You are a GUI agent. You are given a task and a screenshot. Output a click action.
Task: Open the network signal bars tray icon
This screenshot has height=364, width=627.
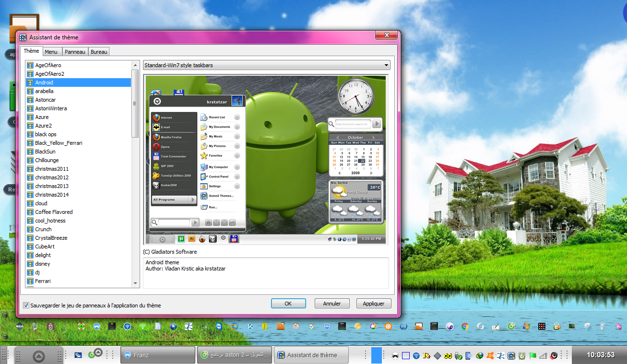543,355
